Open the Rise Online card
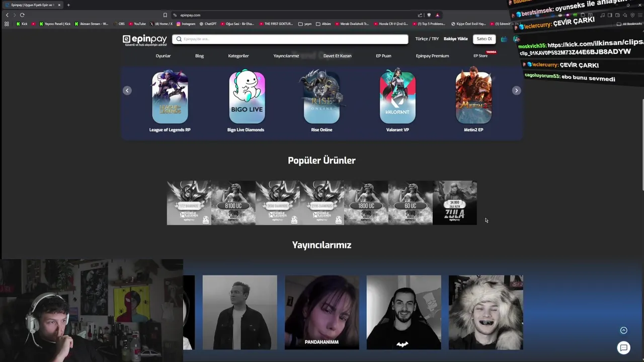The image size is (644, 362). click(x=321, y=101)
